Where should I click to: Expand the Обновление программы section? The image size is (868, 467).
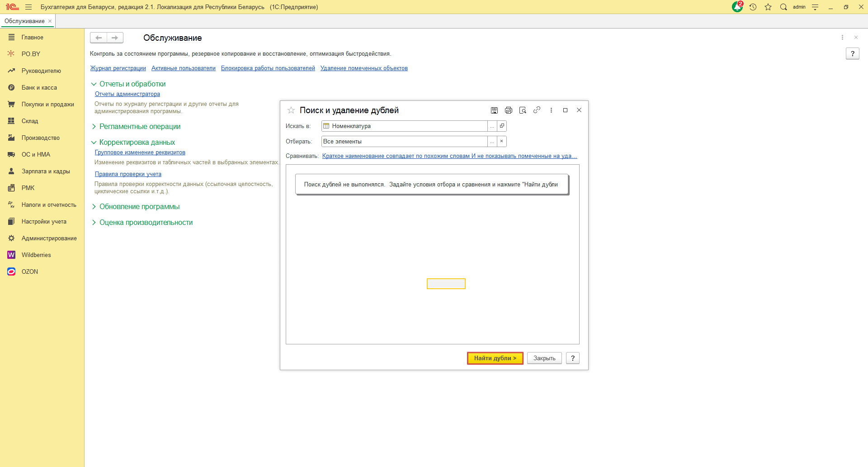point(94,207)
